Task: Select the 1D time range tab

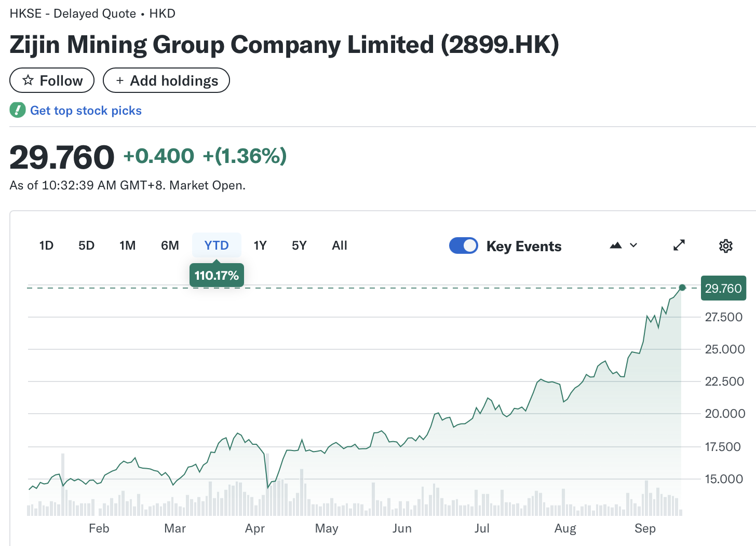Action: click(46, 245)
